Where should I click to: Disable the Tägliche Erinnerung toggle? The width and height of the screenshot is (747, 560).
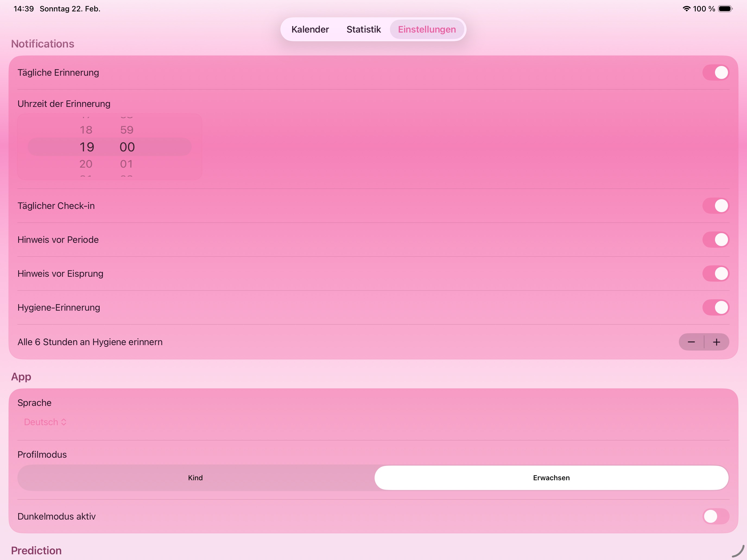coord(716,72)
